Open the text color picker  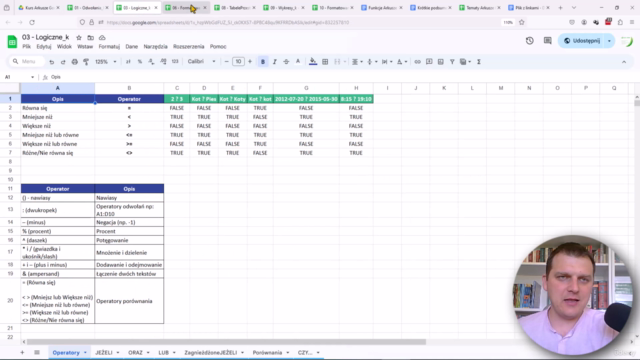pyautogui.click(x=298, y=62)
